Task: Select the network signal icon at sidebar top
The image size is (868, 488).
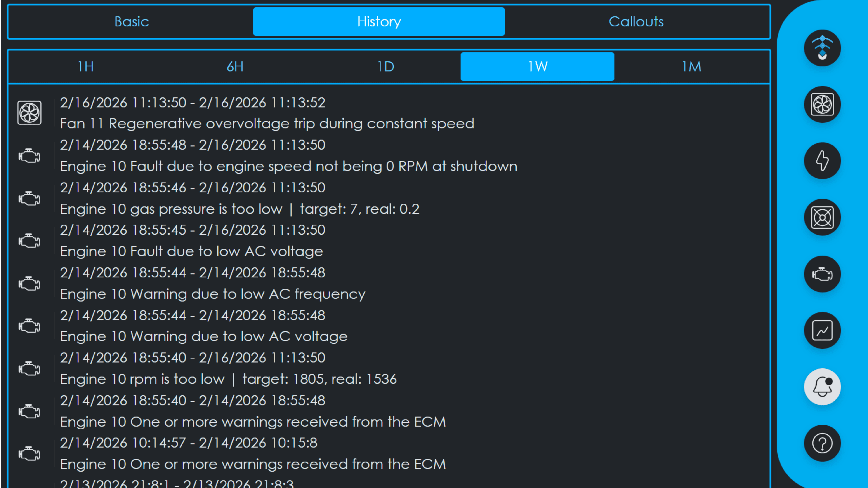Action: (x=822, y=48)
